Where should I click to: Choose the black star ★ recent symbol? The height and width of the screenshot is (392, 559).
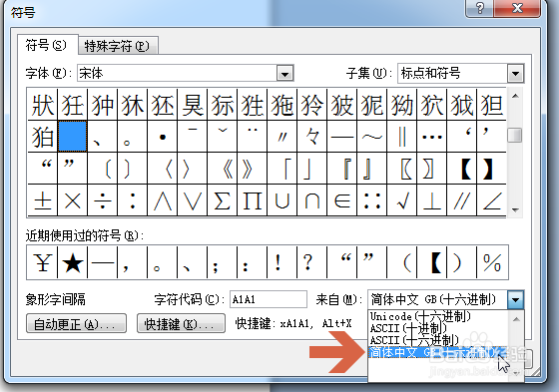pos(72,262)
